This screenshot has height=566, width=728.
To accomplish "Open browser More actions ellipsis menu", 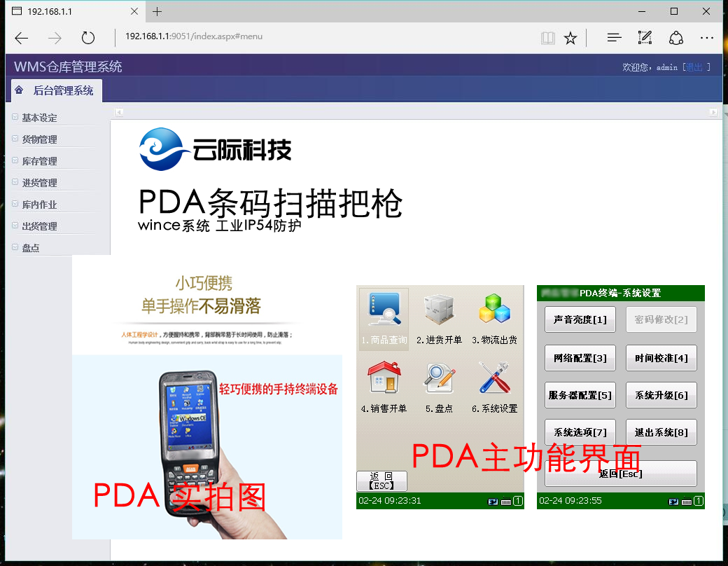I will (x=707, y=38).
